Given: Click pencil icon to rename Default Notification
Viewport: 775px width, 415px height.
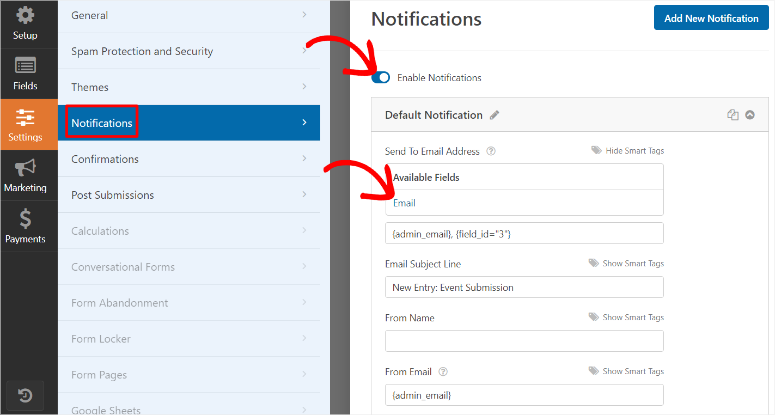Looking at the screenshot, I should click(x=495, y=115).
